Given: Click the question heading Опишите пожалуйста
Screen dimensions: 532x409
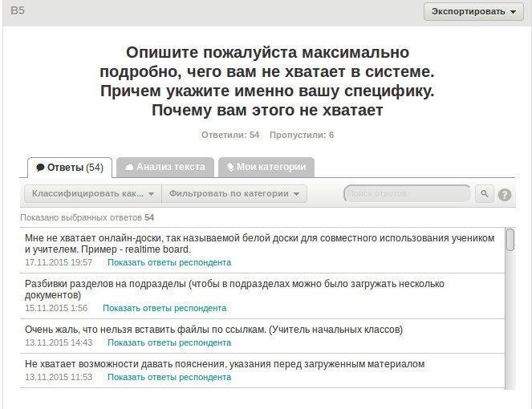Looking at the screenshot, I should pyautogui.click(x=267, y=81).
